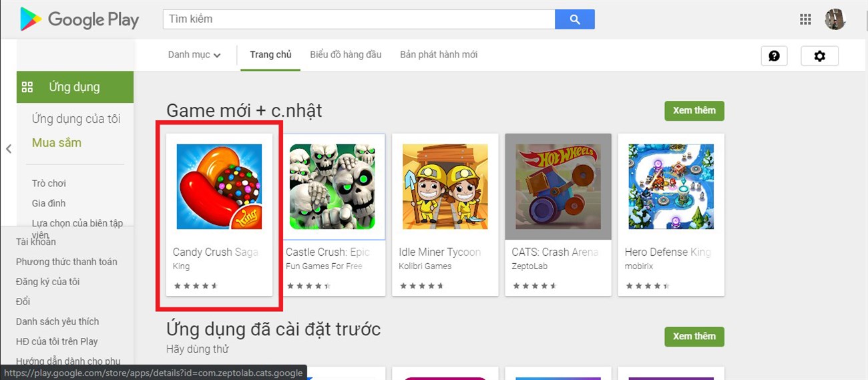Click Xem thêm for Game mới
The image size is (868, 380).
(x=694, y=111)
